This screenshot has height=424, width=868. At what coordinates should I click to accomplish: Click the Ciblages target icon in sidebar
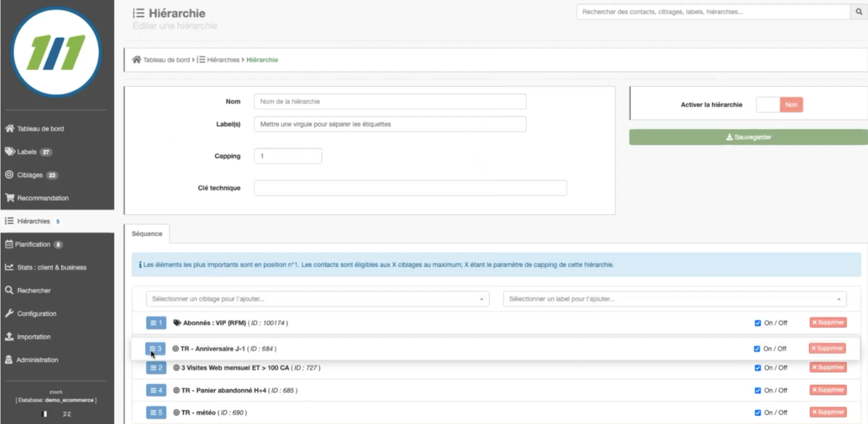(x=9, y=175)
